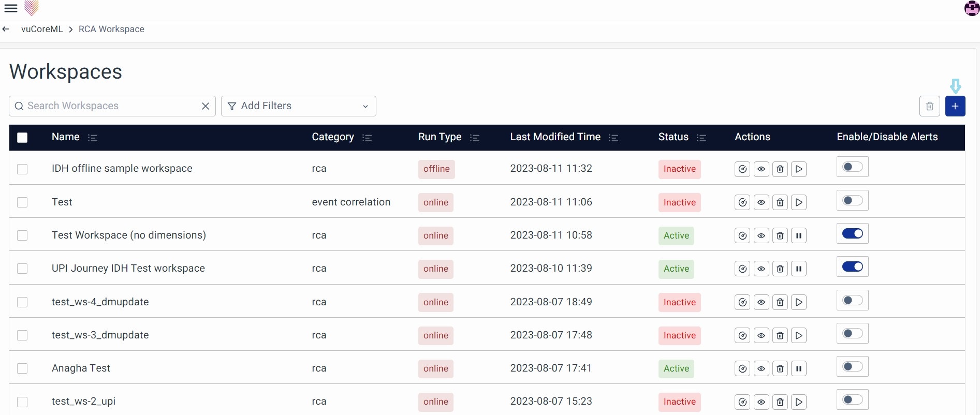Screen dimensions: 980x415
Task: Click the add new workspace plus button
Action: (955, 106)
